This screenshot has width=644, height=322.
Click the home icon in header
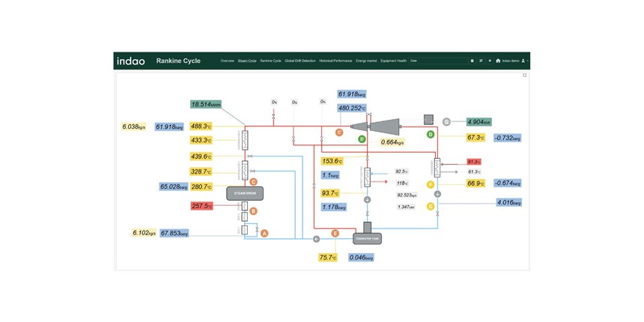tap(498, 61)
